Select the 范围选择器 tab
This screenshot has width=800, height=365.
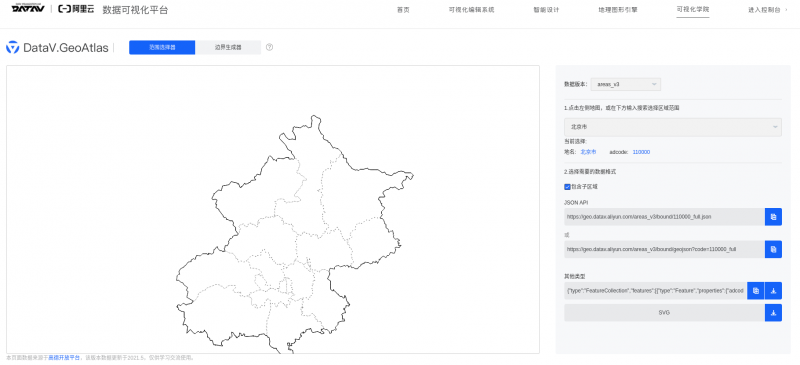coord(162,47)
